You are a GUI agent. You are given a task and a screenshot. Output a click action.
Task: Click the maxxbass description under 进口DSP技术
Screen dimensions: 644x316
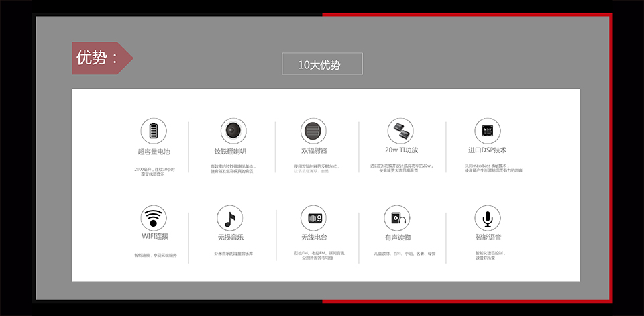[493, 168]
